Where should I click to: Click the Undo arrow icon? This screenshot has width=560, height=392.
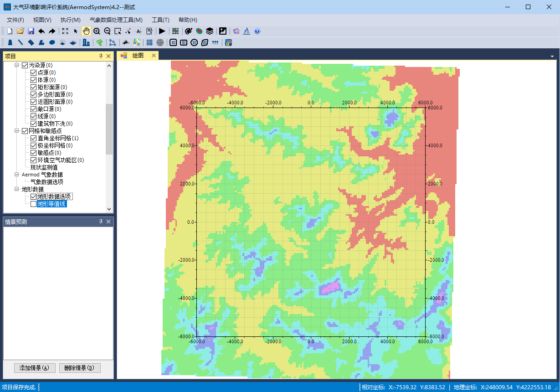41,31
